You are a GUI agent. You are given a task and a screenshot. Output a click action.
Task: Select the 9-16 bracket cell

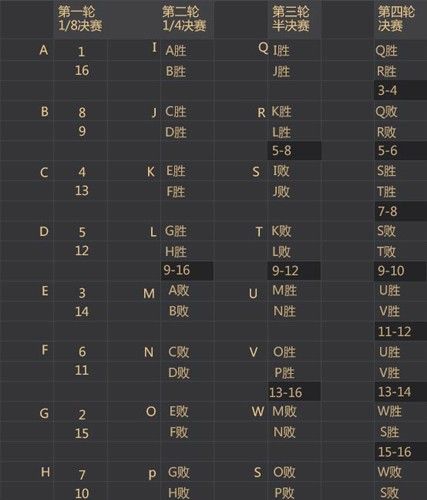tap(187, 270)
